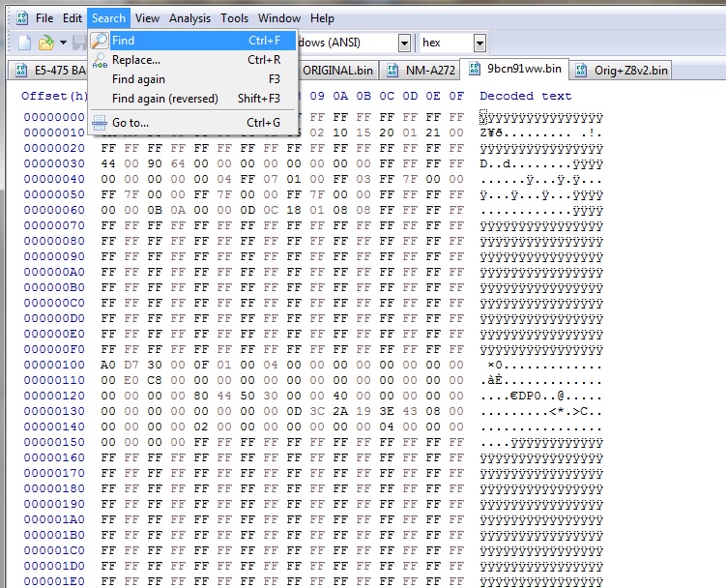Click file icon on the Orig+Z8v2.bin tab
The height and width of the screenshot is (588, 726).
click(x=581, y=70)
